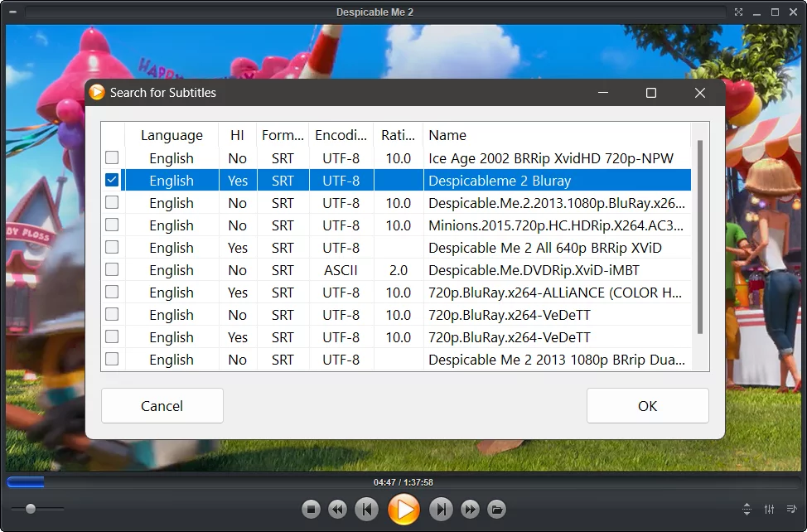Image resolution: width=807 pixels, height=532 pixels.
Task: Check the ALLiANCE COLOR subtitle box
Action: point(112,292)
